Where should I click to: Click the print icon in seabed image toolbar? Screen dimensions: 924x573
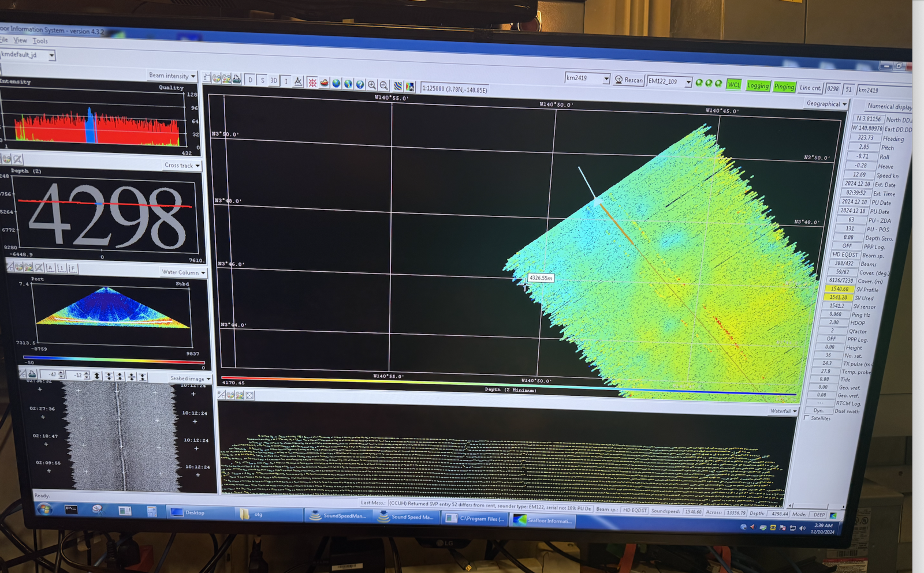(32, 374)
